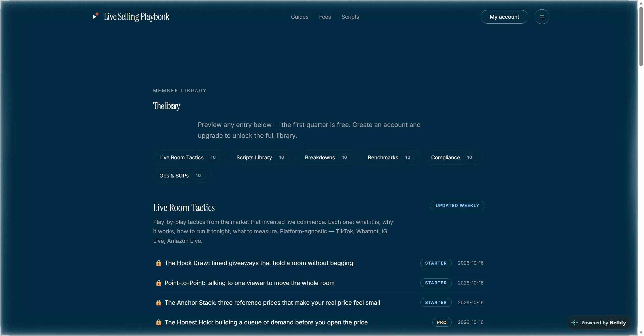Select the Breakdowns category chip
644x336 pixels.
click(328, 158)
